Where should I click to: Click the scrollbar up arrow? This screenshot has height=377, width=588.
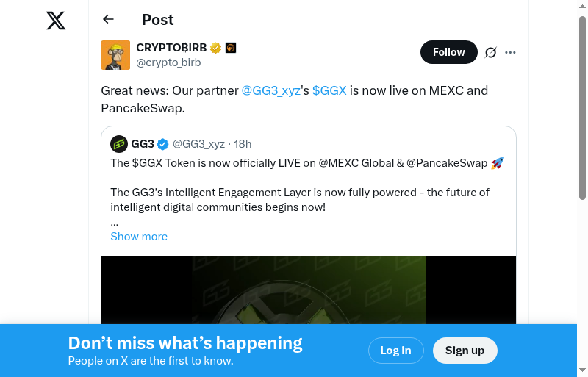click(x=582, y=7)
